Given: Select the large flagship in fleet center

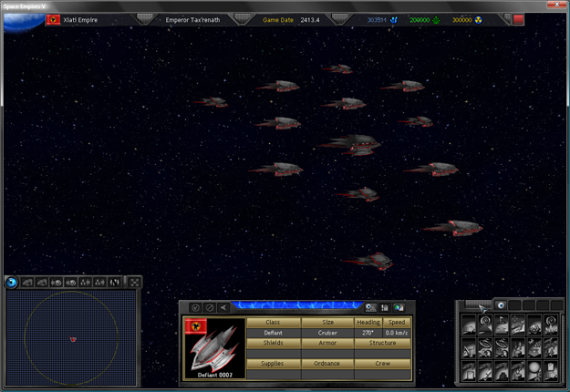Looking at the screenshot, I should [349, 144].
